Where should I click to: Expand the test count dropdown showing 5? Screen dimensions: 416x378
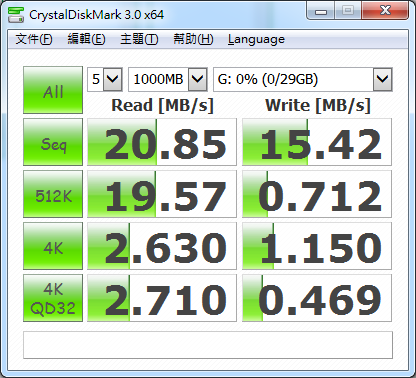coord(112,79)
